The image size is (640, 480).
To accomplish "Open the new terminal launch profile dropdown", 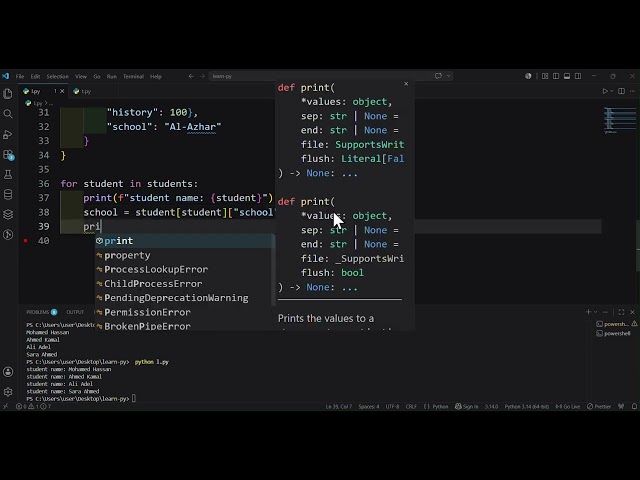I will coord(596,312).
